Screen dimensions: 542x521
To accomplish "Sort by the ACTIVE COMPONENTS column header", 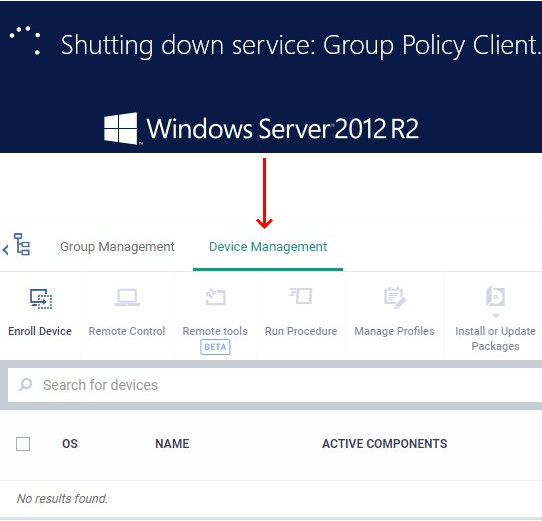I will [385, 444].
